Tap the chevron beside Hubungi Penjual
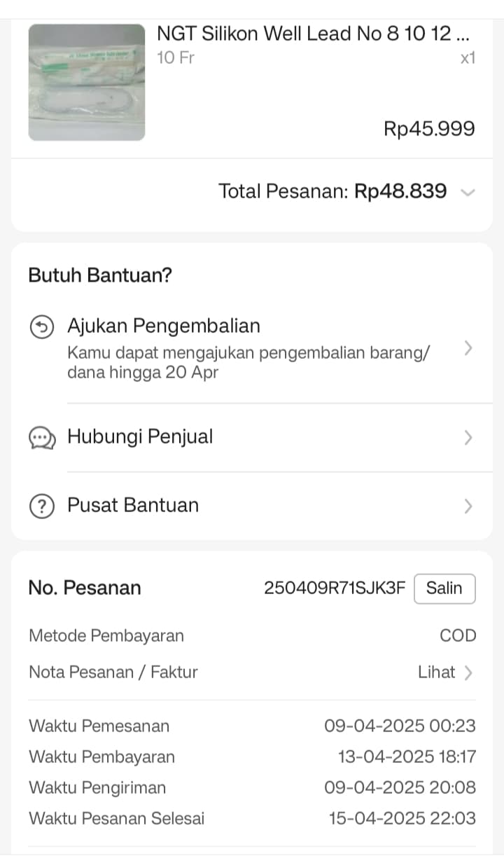 click(x=469, y=438)
